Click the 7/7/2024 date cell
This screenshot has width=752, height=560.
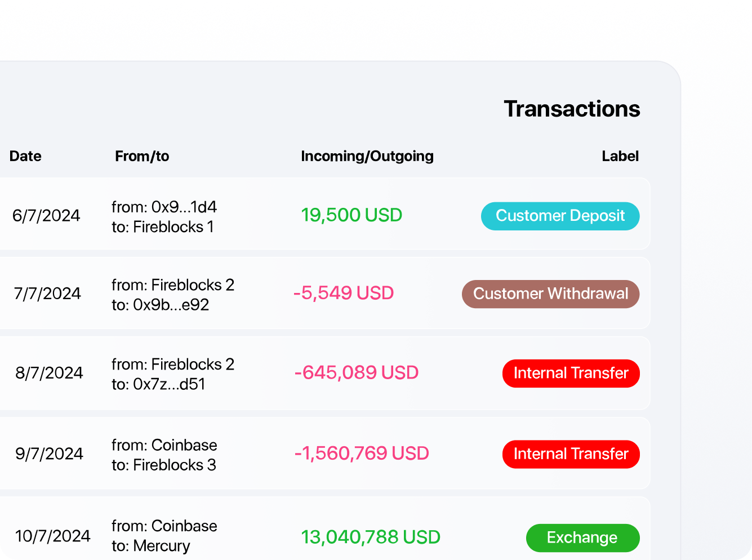tap(47, 294)
